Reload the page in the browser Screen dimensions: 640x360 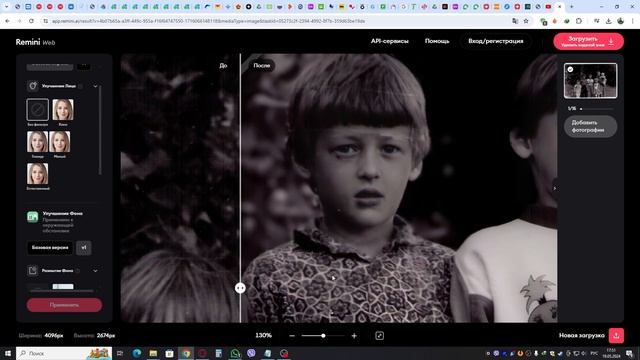(31, 21)
